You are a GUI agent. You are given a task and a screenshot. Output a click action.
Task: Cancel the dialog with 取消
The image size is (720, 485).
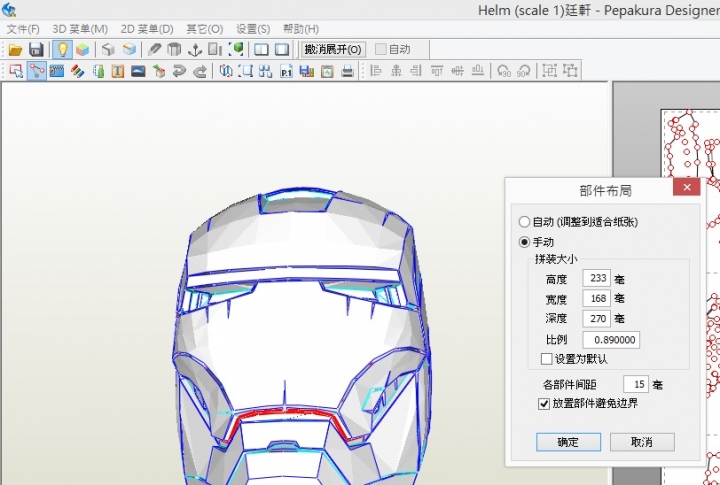(642, 442)
